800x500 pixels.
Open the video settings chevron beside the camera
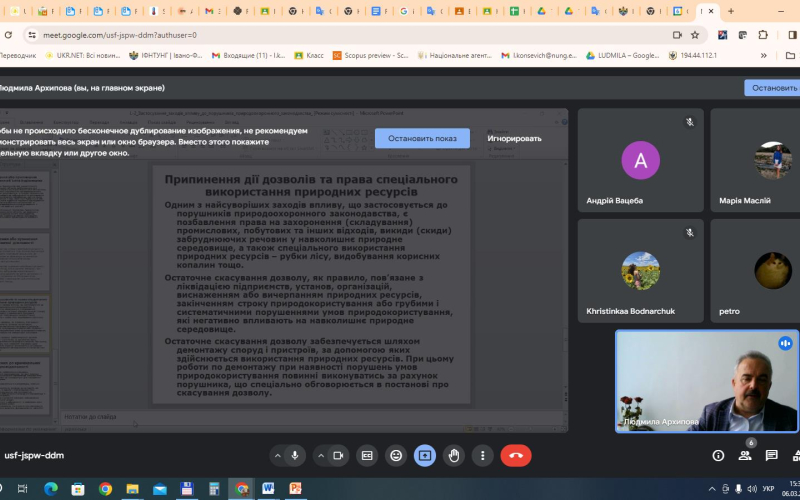[321, 456]
